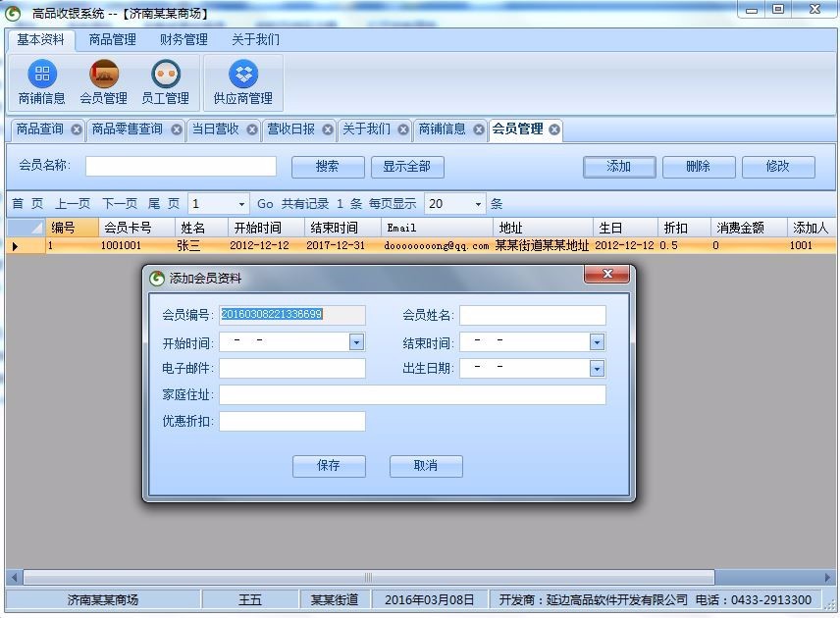Show all members via 显示全部
Viewport: 840px width, 618px height.
[406, 167]
